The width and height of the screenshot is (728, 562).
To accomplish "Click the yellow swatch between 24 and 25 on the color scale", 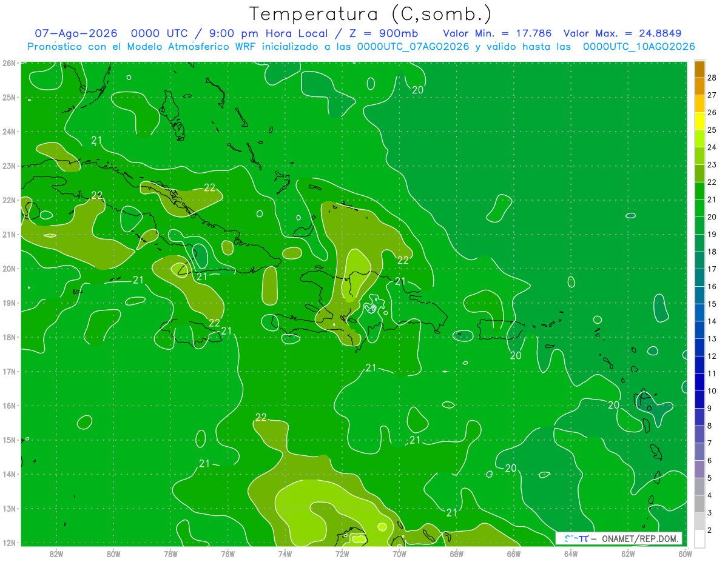I will [x=699, y=139].
